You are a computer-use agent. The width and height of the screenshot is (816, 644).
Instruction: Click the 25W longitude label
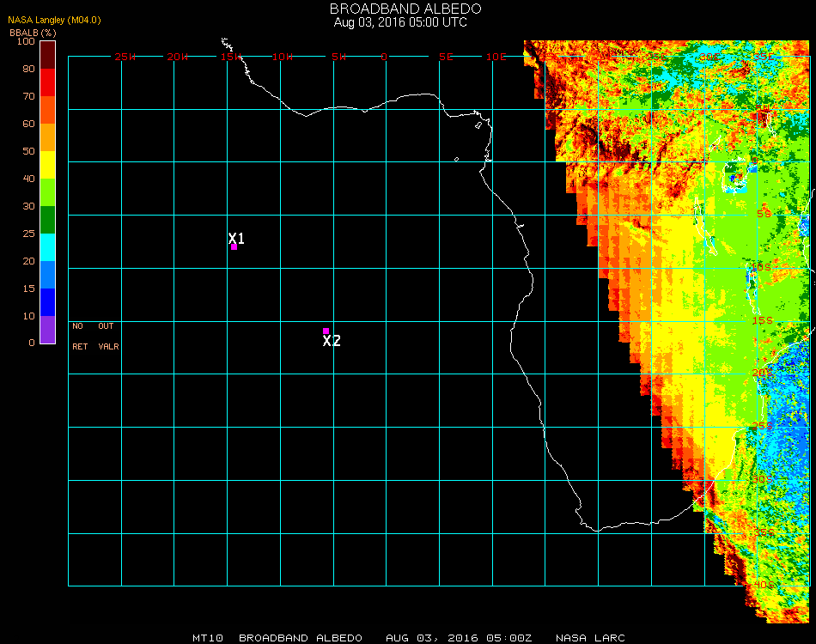click(x=125, y=57)
